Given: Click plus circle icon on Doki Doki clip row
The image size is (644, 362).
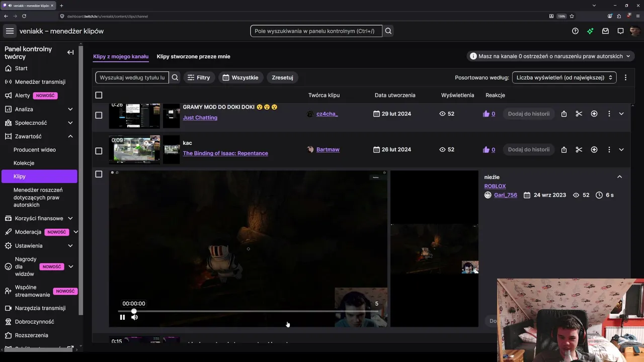Looking at the screenshot, I should (x=594, y=114).
